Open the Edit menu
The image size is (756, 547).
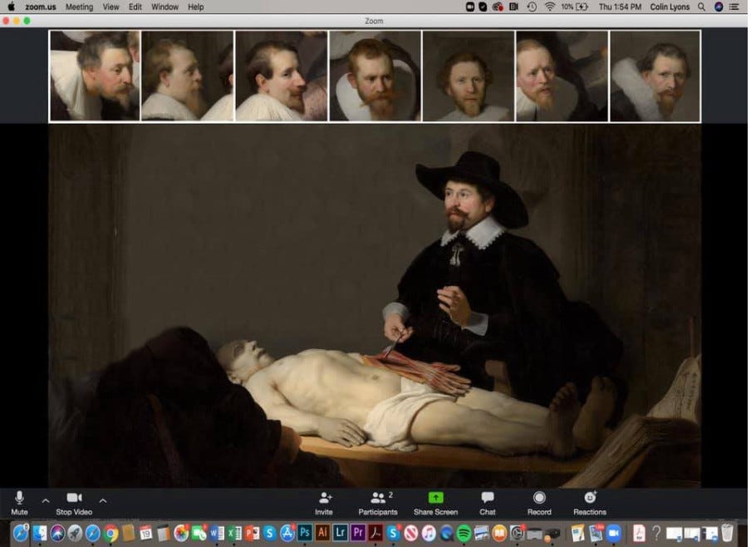[135, 7]
